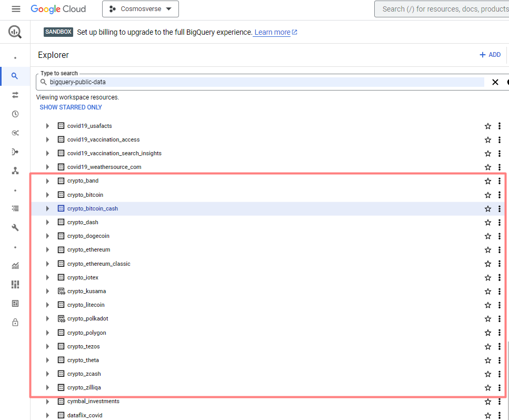Expand the crypto_polkadot dataset tree
Screen dimensions: 509x420
coord(47,318)
